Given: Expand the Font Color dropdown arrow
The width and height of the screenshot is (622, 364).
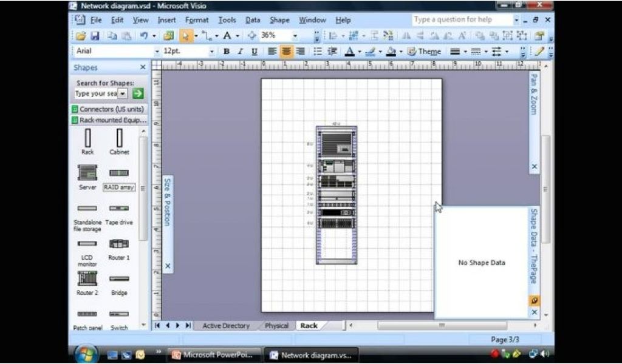Looking at the screenshot, I should coord(360,52).
